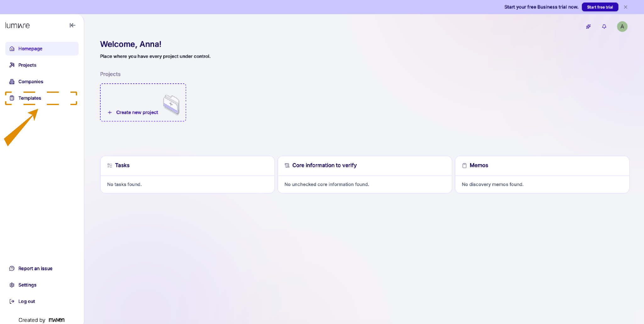Click the Memos card heading
This screenshot has height=324, width=644.
point(479,165)
